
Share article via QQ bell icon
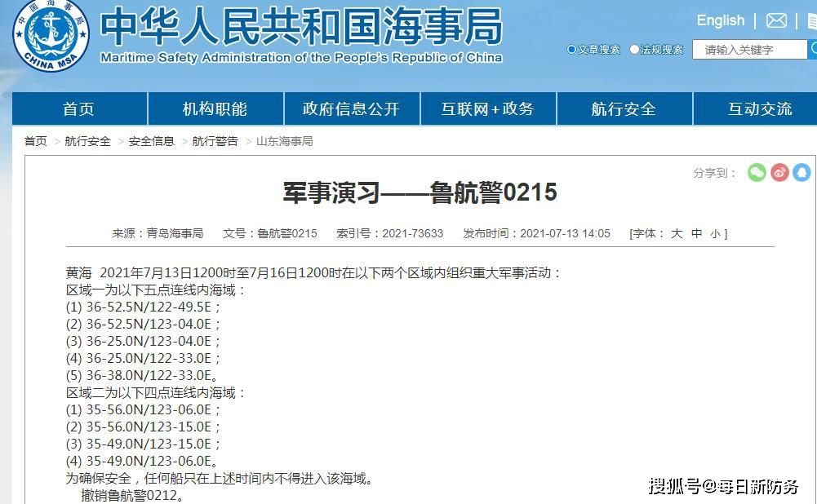point(801,172)
